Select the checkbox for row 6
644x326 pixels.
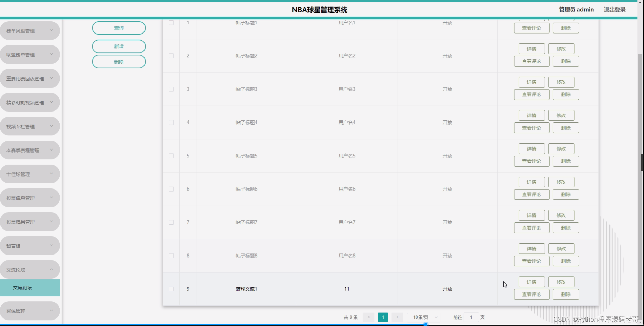pos(171,189)
